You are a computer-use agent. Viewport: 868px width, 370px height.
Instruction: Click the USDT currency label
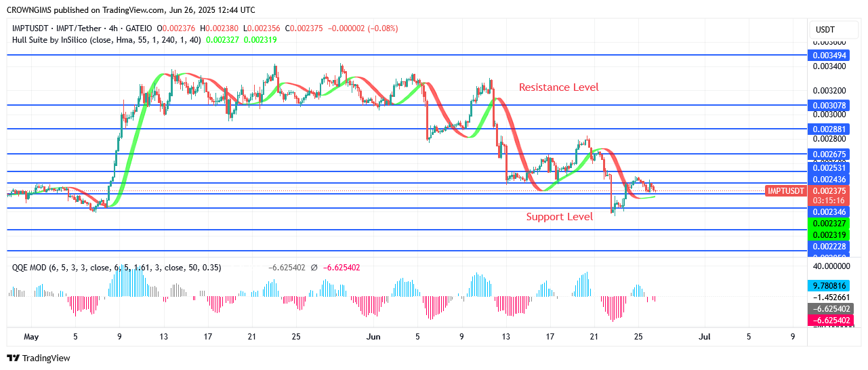[x=825, y=30]
